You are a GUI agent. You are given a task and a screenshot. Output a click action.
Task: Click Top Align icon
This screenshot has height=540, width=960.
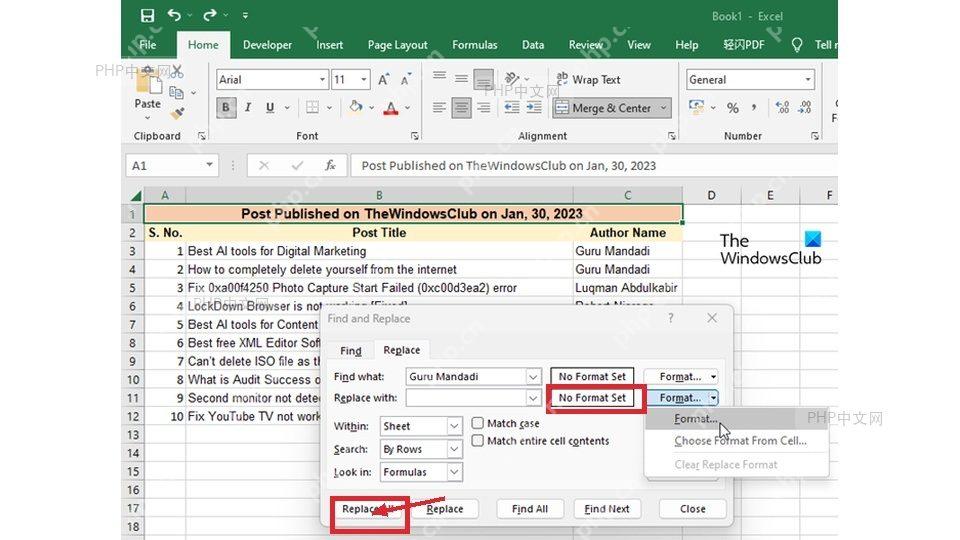point(439,77)
